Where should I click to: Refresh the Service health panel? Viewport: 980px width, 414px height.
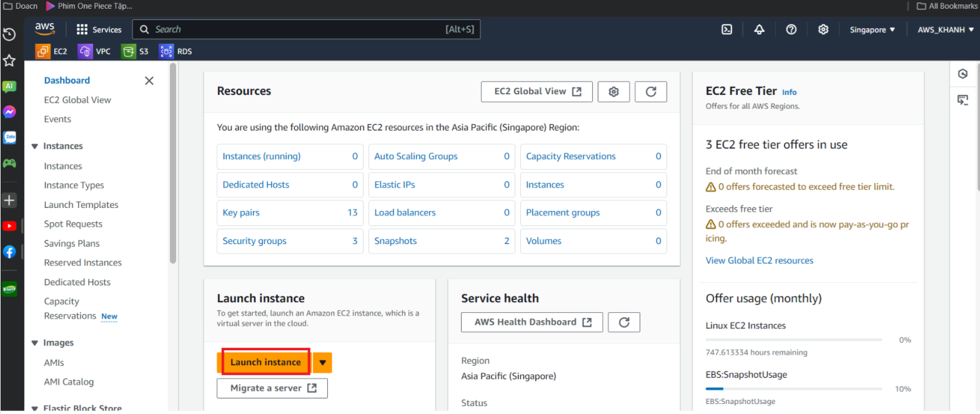click(624, 322)
